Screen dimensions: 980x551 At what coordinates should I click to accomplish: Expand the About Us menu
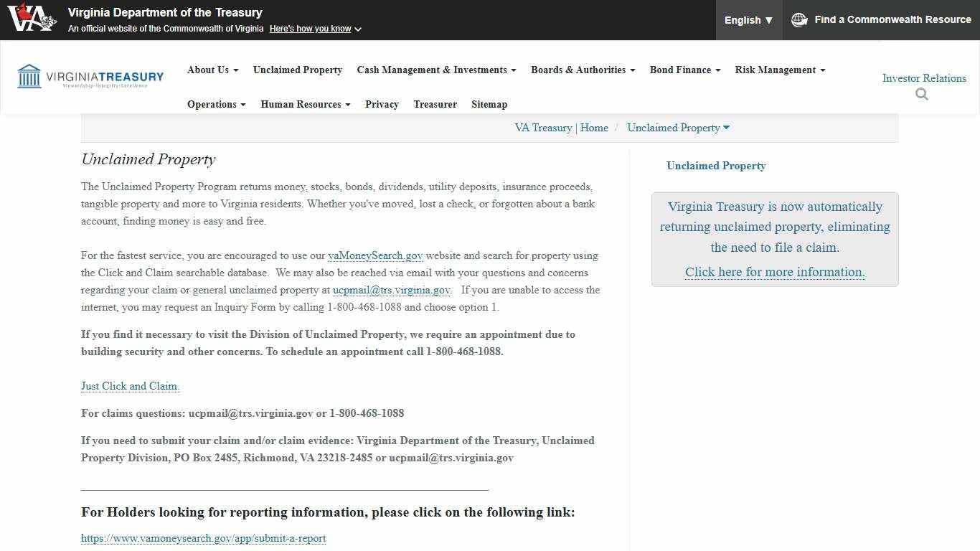pyautogui.click(x=212, y=70)
